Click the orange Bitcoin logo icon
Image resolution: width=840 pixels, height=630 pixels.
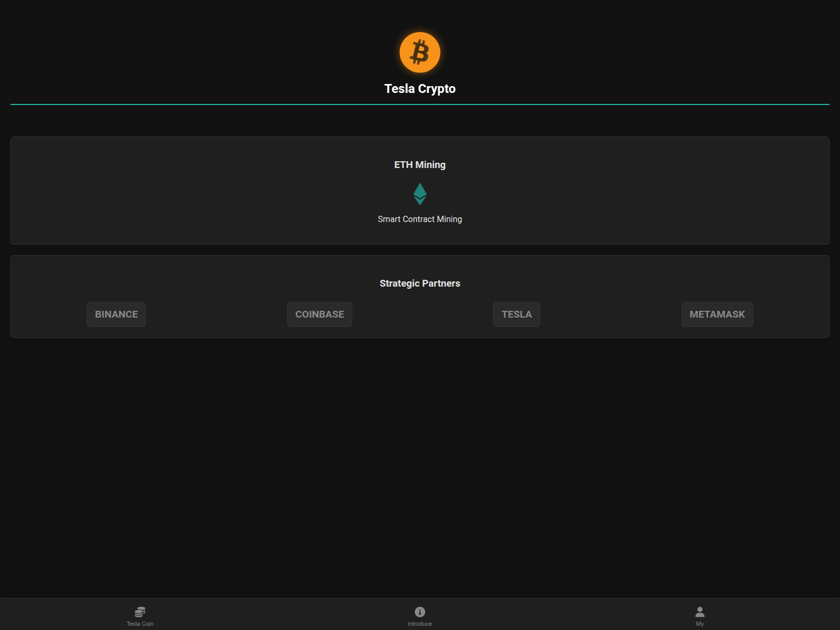pos(420,52)
